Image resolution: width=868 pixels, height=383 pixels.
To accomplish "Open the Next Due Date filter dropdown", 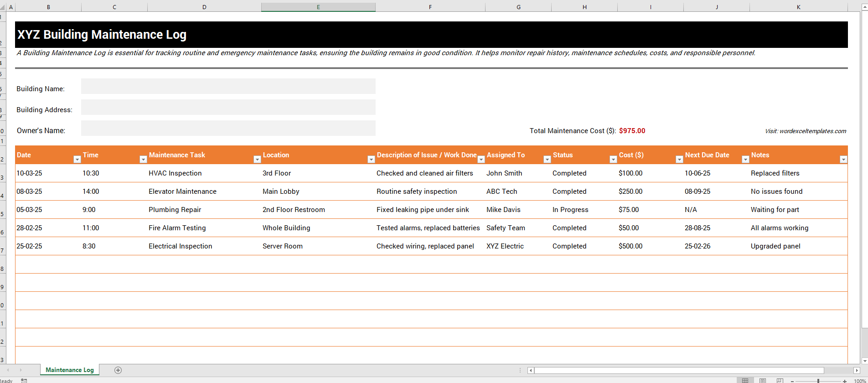I will coord(745,159).
